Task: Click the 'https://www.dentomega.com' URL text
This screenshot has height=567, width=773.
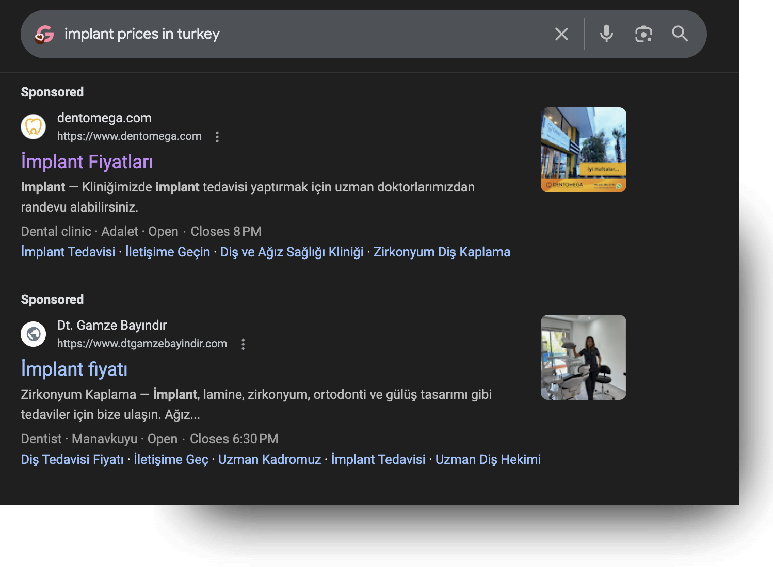Action: [x=129, y=137]
